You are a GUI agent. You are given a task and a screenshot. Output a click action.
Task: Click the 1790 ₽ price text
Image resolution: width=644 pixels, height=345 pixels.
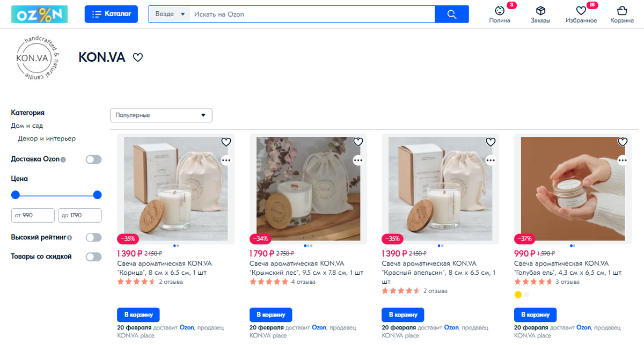pyautogui.click(x=262, y=253)
